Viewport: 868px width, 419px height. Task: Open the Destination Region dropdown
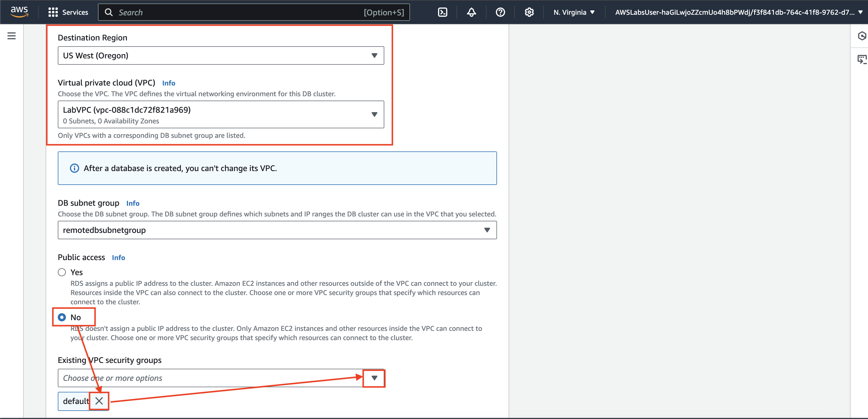point(221,55)
